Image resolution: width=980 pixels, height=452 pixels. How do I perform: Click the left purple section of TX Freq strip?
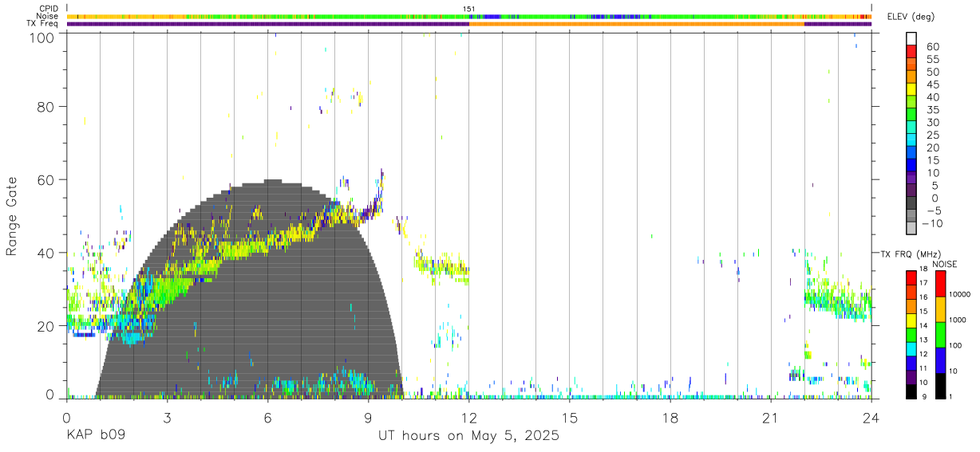pyautogui.click(x=267, y=24)
